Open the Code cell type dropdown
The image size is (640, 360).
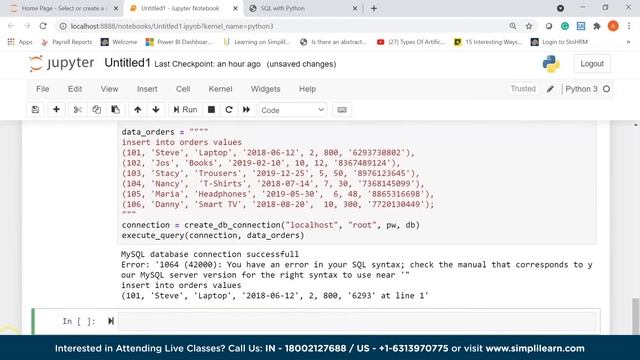[293, 110]
